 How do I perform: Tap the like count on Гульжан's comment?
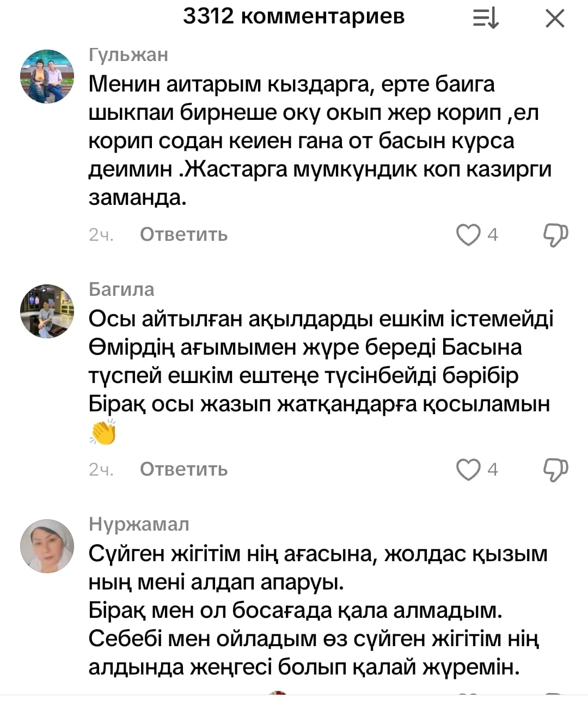493,235
